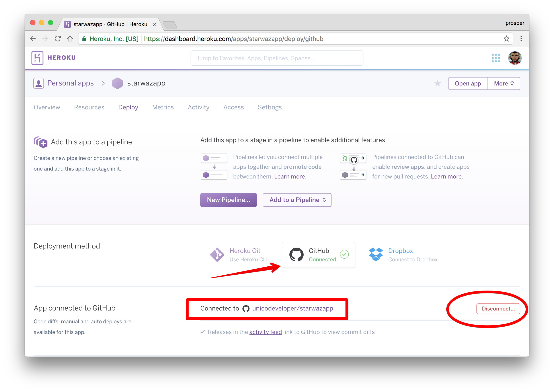Favorite starwazapp with the star icon
The image size is (554, 392).
438,83
